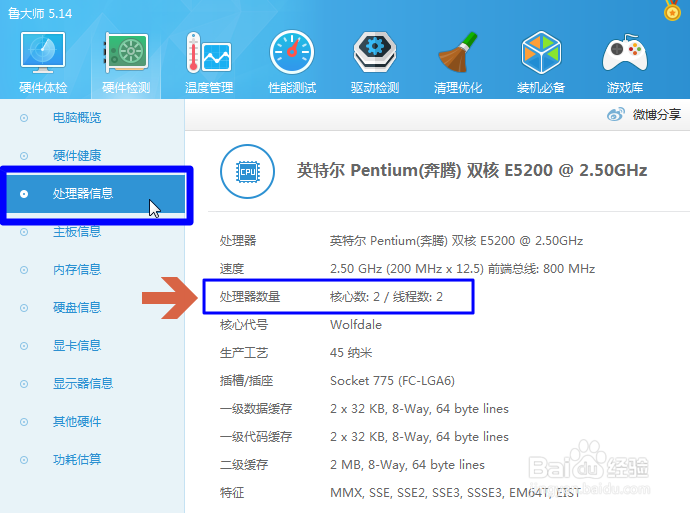The image size is (690, 513).
Task: Click the 二级缓存 label
Action: pyautogui.click(x=244, y=465)
